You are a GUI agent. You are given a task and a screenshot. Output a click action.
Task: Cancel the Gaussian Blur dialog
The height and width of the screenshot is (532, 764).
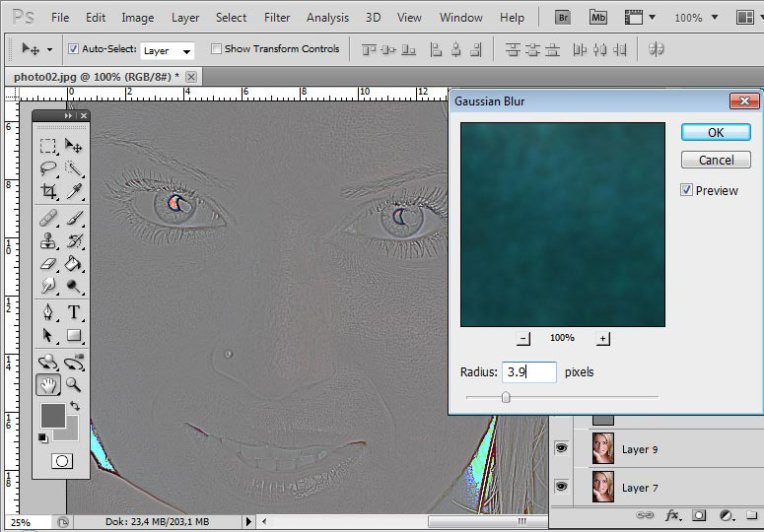(715, 160)
